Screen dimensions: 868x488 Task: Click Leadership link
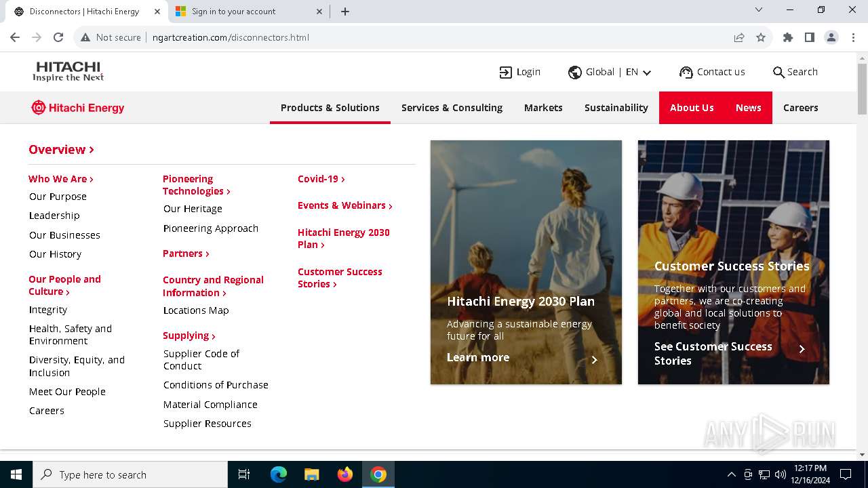(x=54, y=216)
